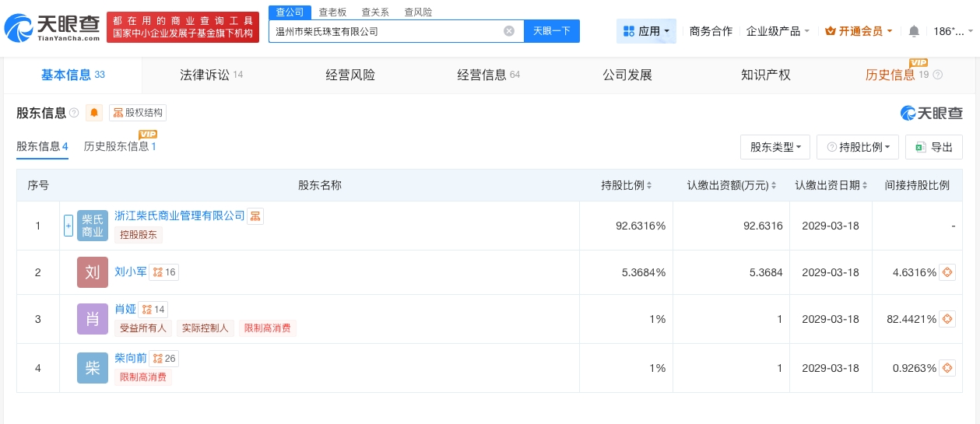The image size is (980, 424).
Task: Open the 肖 avatar for 肖娅
Action: click(93, 319)
